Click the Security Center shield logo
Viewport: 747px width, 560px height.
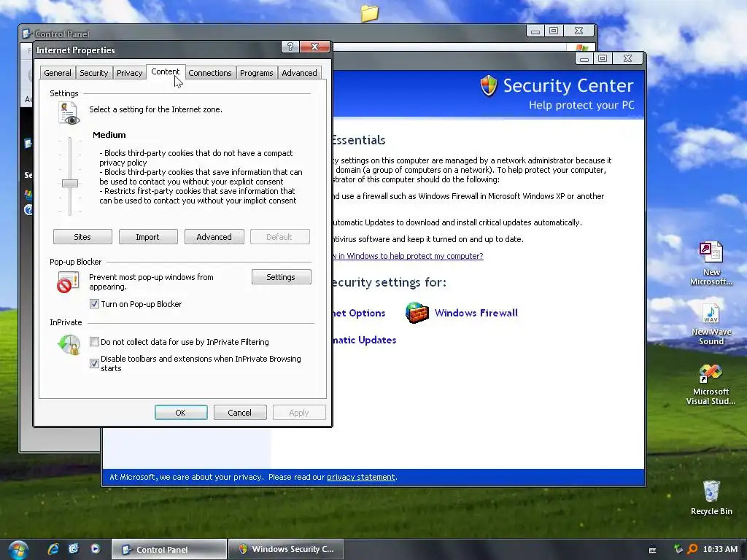pyautogui.click(x=488, y=86)
